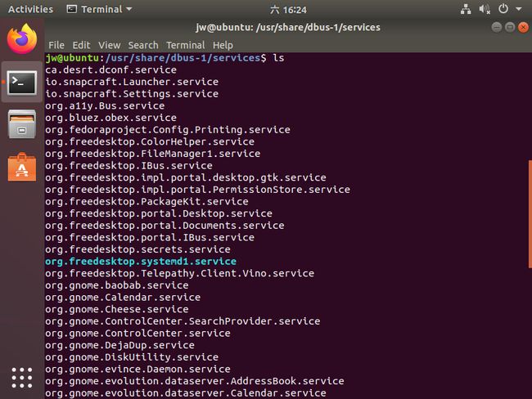The image size is (532, 399).
Task: Open the Files manager dock icon
Action: pos(22,124)
